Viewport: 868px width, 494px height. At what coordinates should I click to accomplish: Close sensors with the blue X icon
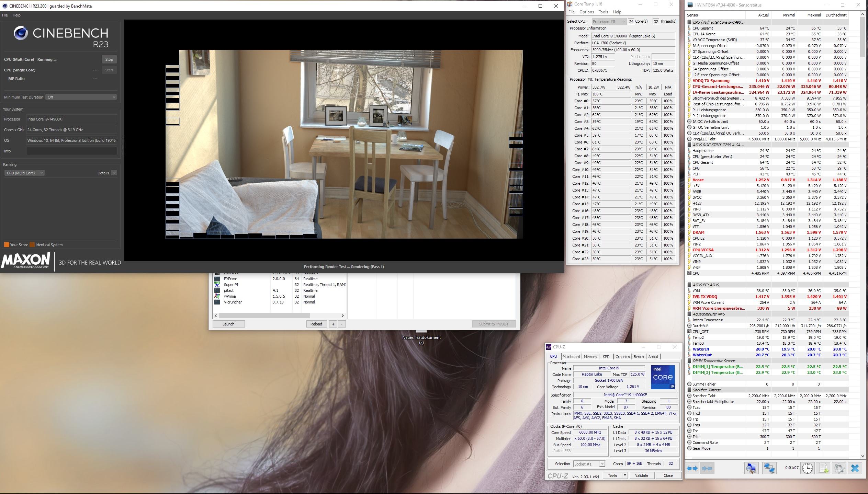point(855,468)
